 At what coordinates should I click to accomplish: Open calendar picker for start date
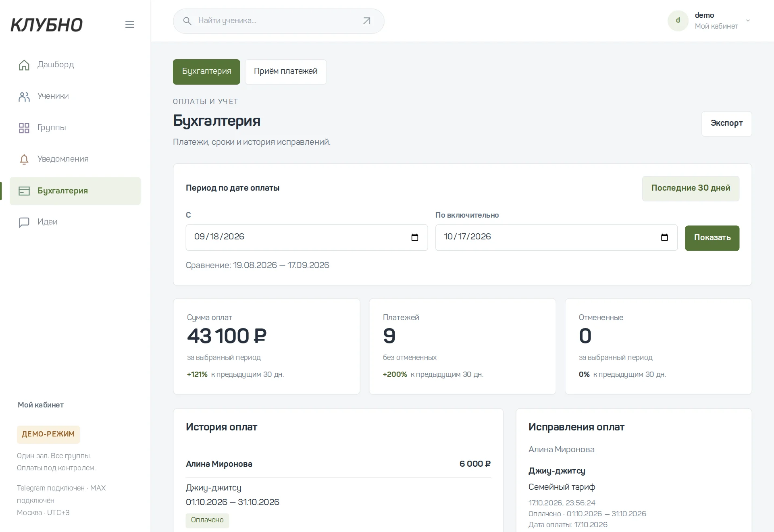(415, 237)
